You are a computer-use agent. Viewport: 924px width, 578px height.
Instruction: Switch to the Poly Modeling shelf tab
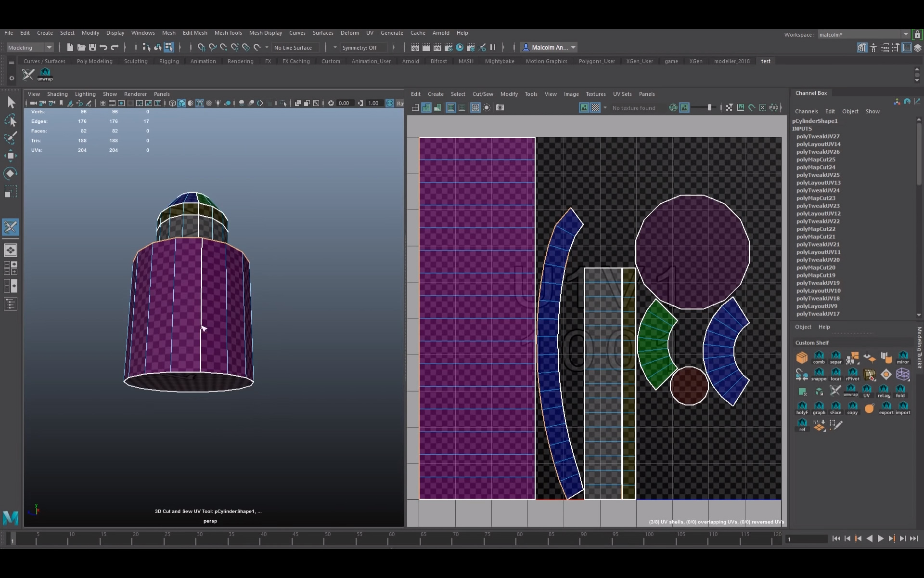pos(95,61)
